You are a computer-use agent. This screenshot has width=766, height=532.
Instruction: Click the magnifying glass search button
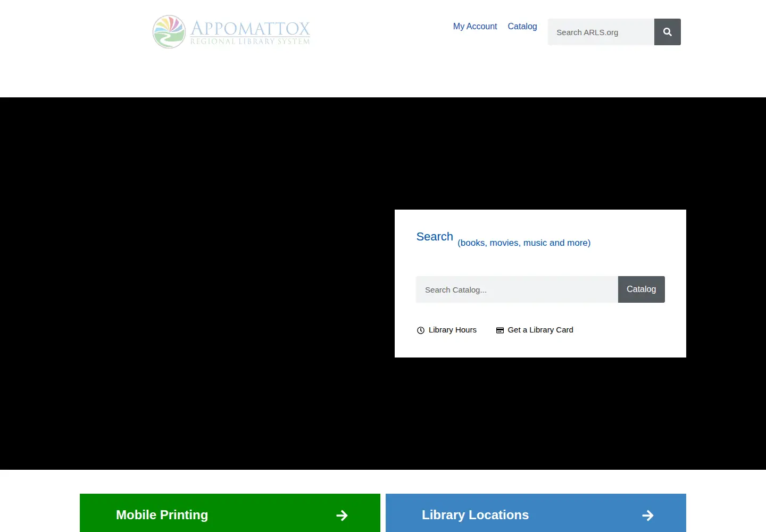(x=668, y=32)
